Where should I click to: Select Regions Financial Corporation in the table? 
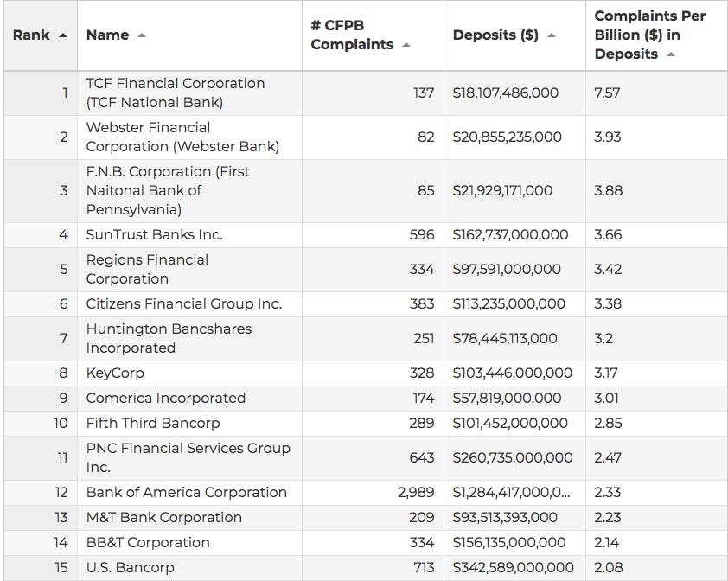pos(147,269)
